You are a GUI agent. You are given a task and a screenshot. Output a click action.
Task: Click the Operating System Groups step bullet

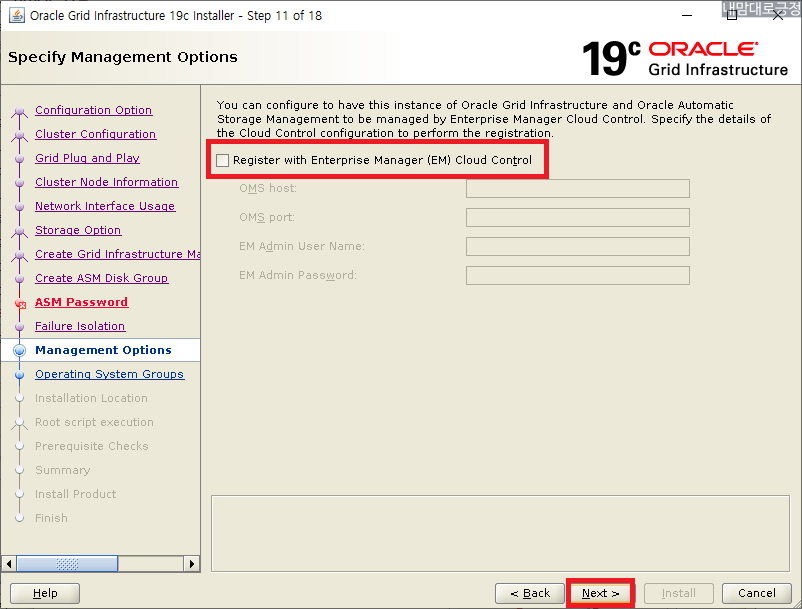point(19,374)
